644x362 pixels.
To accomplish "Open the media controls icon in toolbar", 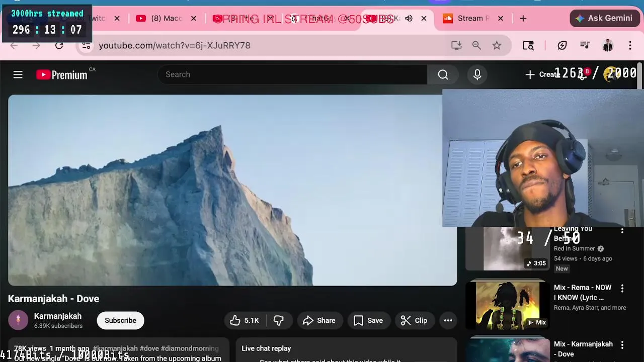I will tap(585, 45).
